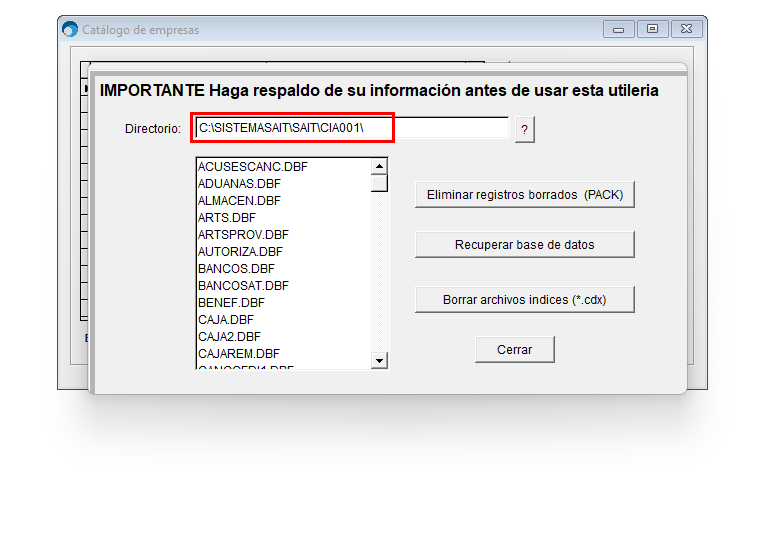Select ARTS.DBF in the file list
This screenshot has width=769, height=538.
tap(283, 218)
